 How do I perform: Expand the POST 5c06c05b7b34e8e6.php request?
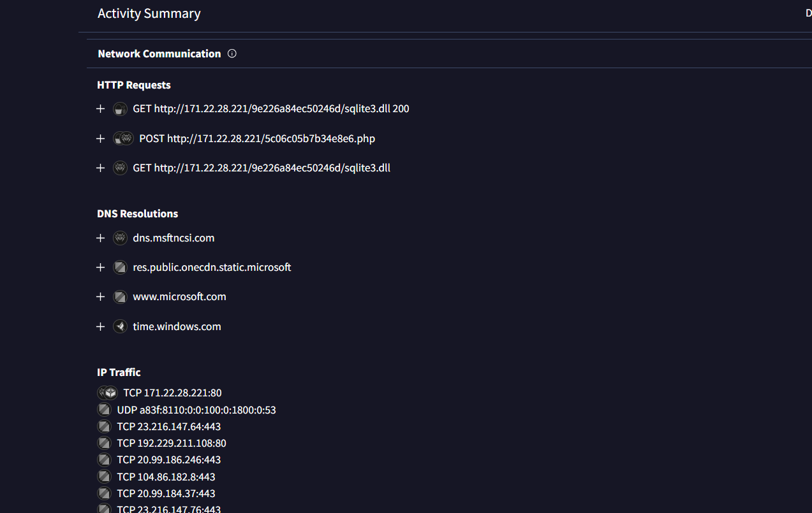pos(100,138)
